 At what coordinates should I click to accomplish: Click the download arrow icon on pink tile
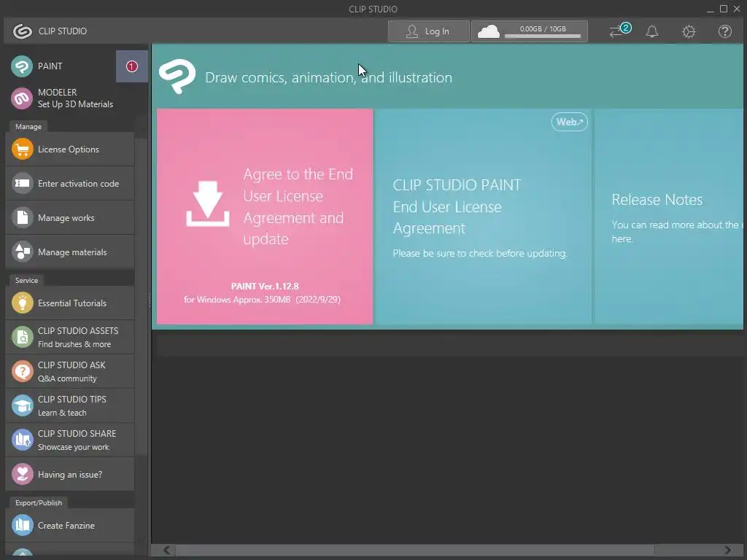(x=208, y=203)
